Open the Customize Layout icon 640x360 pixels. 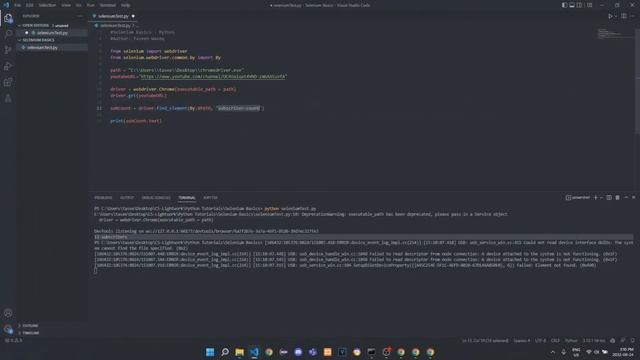(589, 5)
